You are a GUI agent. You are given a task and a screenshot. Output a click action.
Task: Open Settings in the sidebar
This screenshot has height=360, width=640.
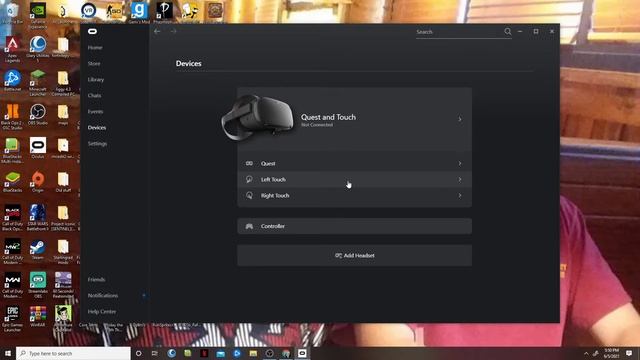click(x=97, y=144)
